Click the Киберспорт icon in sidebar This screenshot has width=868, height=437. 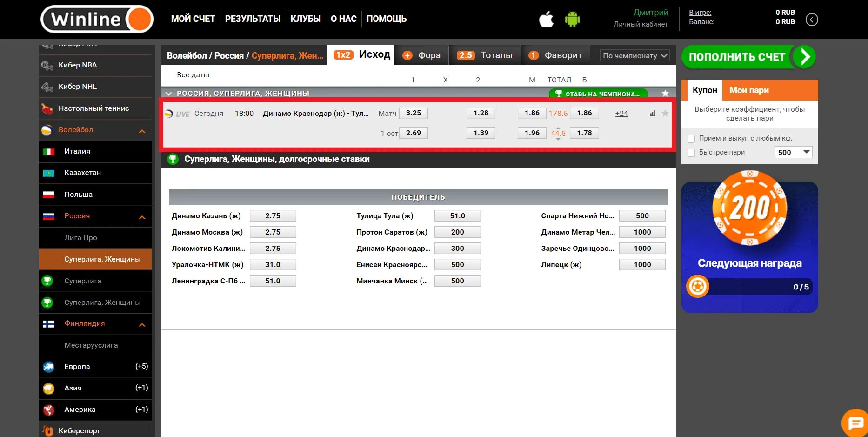47,431
